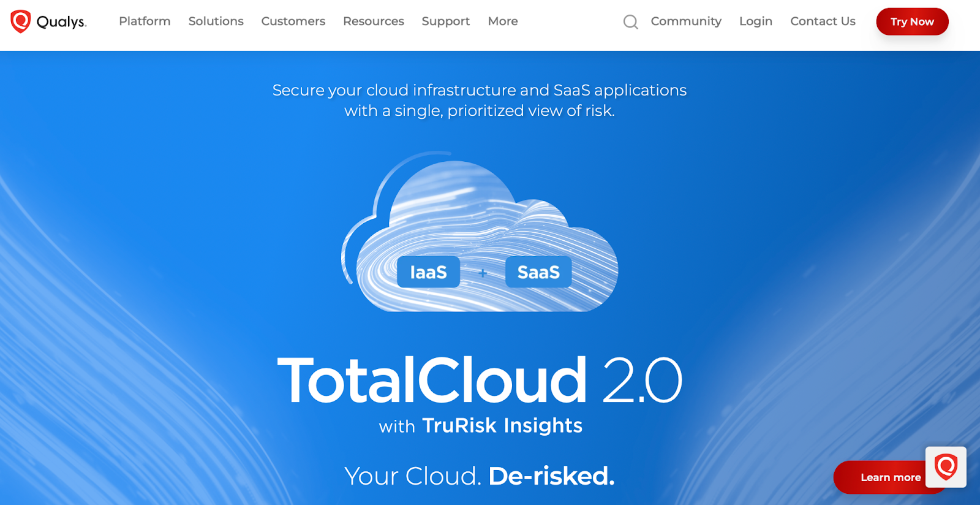The height and width of the screenshot is (505, 980).
Task: Open the Solutions menu
Action: (216, 21)
